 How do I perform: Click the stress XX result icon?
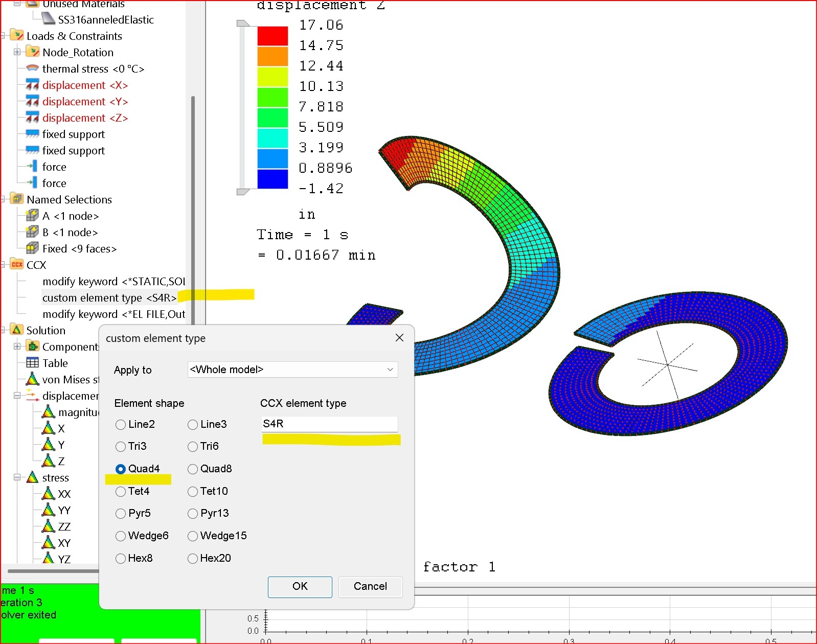point(49,494)
